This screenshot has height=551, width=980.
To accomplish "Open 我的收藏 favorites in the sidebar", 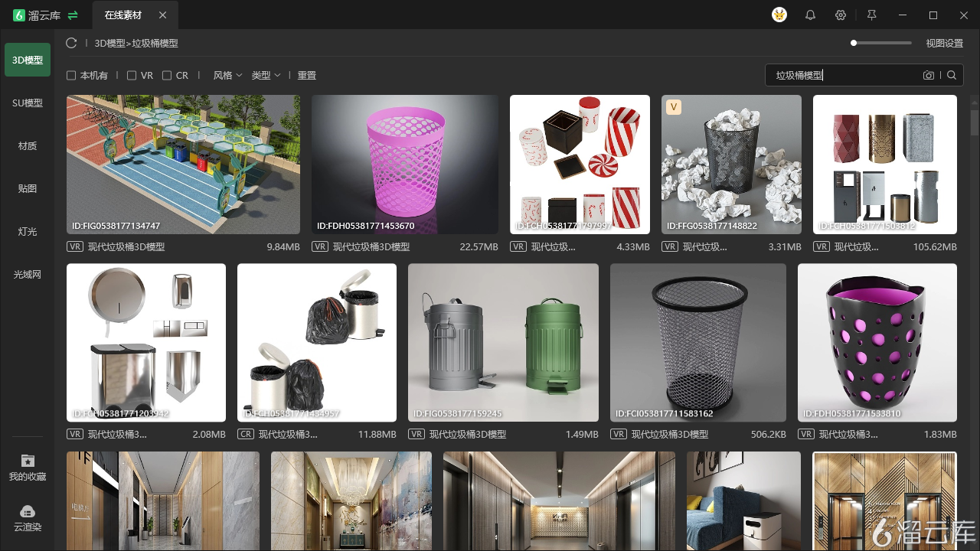I will click(x=28, y=467).
